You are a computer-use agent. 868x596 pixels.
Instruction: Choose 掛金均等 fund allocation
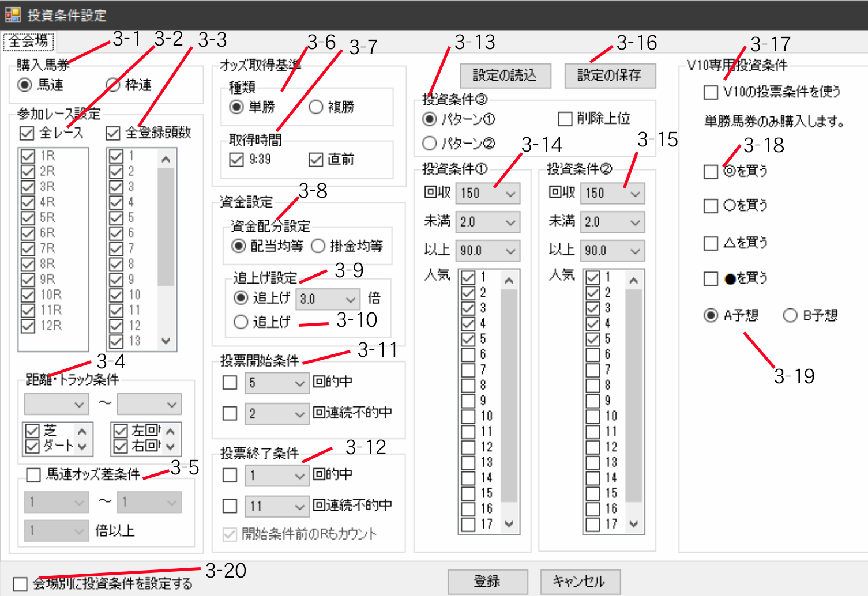pos(318,246)
